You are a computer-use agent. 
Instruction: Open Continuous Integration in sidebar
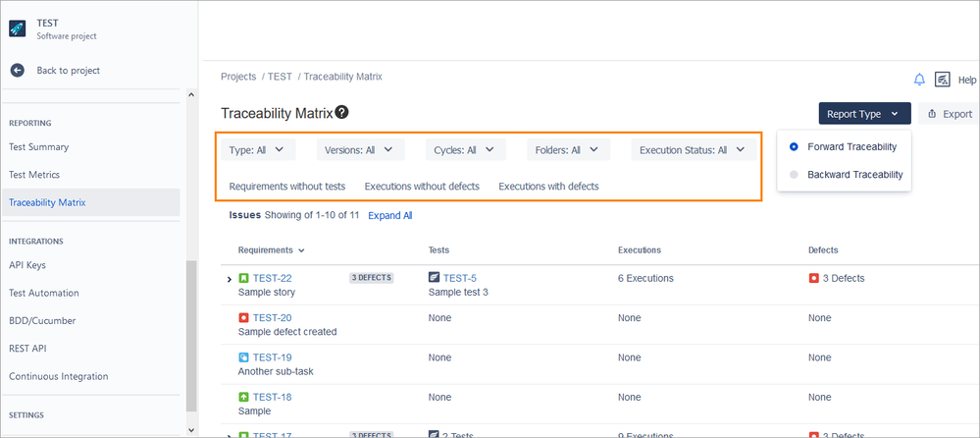[x=59, y=376]
